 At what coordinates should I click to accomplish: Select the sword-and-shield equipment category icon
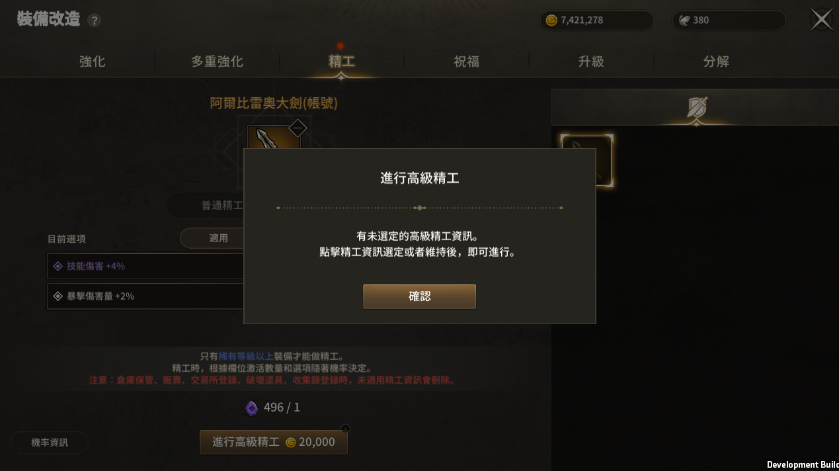697,108
